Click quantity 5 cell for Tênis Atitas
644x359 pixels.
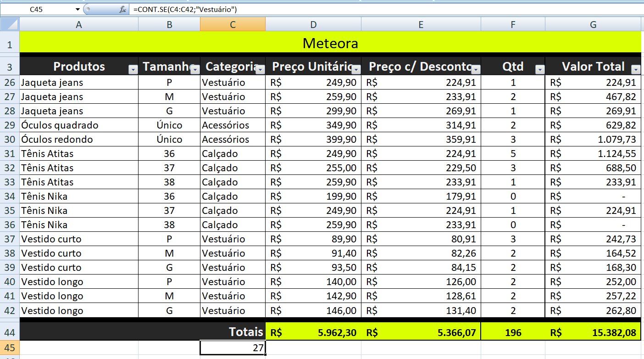(x=513, y=154)
